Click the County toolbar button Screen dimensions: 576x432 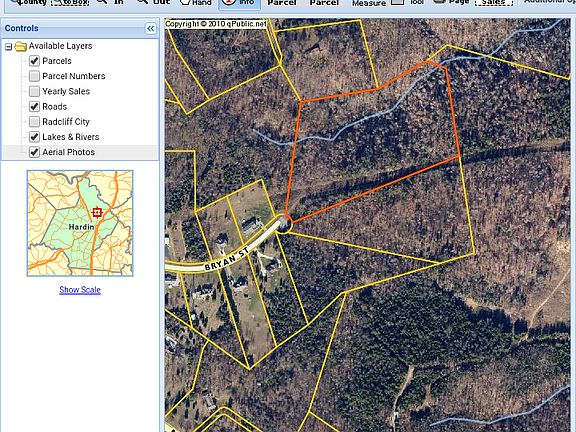click(x=28, y=3)
